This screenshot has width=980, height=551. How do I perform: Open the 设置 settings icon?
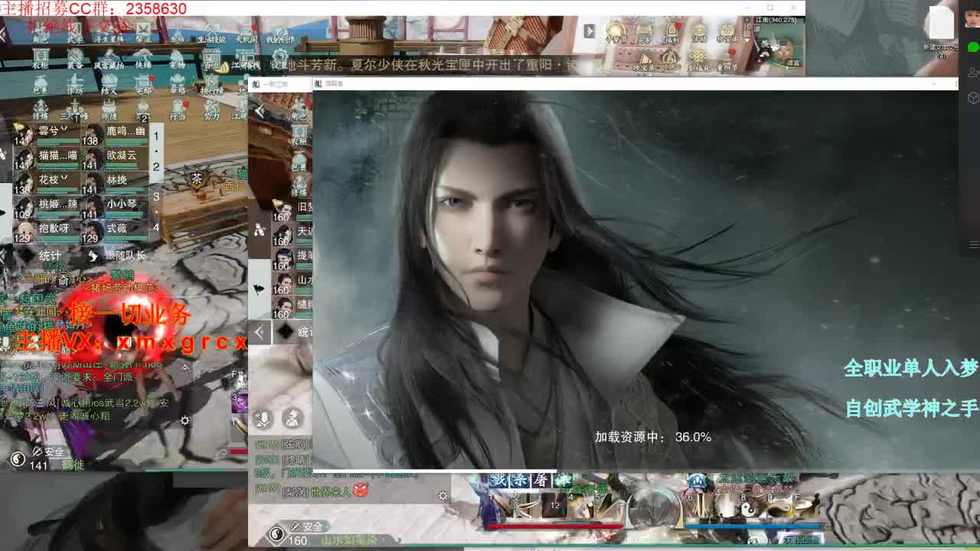(x=280, y=59)
